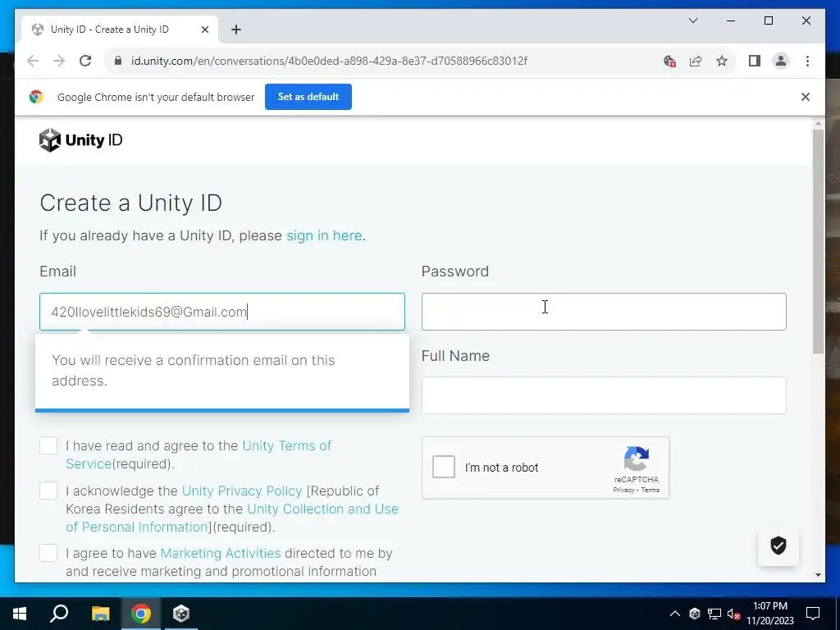
Task: Open Chrome side panel icon
Action: click(x=755, y=61)
